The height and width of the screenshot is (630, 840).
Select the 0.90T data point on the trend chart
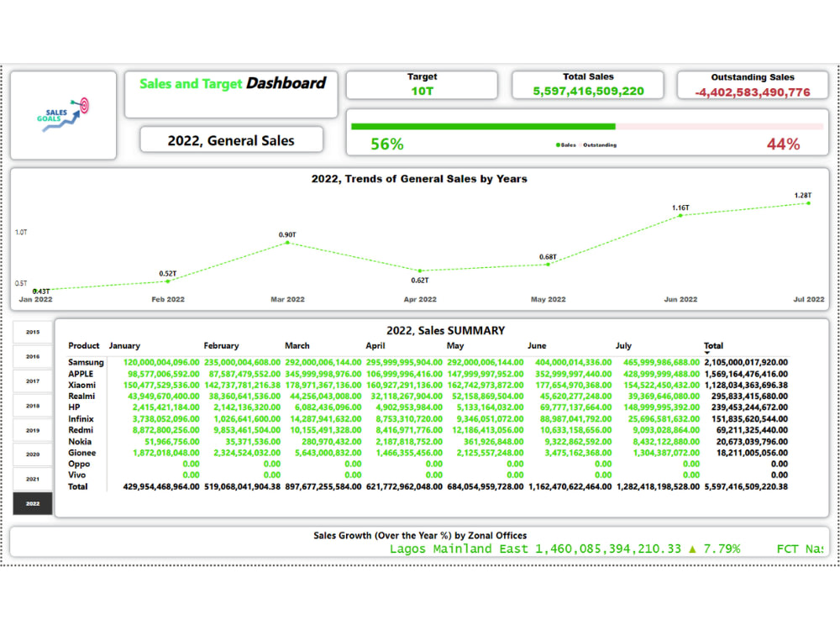(288, 243)
